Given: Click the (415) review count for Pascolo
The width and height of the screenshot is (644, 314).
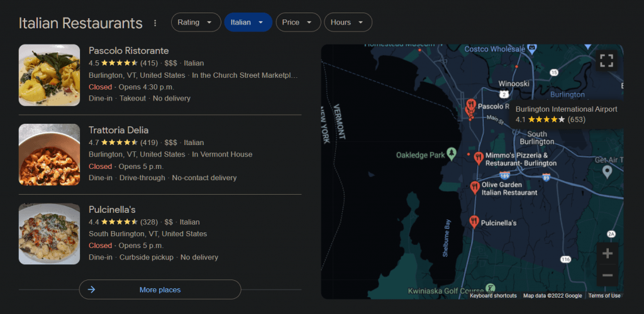Looking at the screenshot, I should click(149, 63).
